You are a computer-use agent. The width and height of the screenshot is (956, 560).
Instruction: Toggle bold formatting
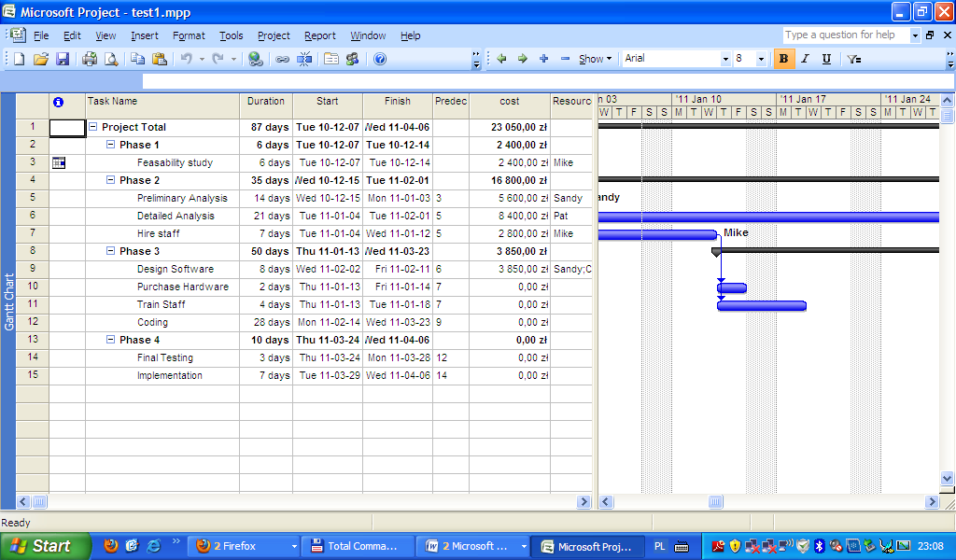(x=783, y=59)
